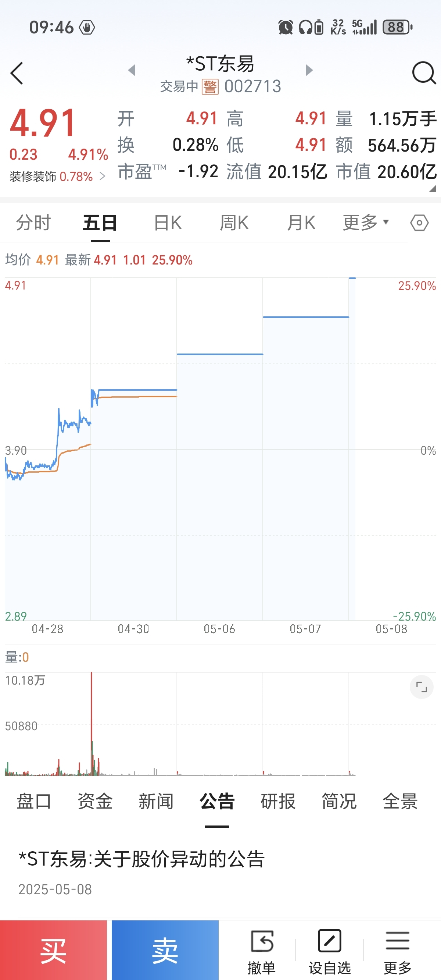Screen dimensions: 441x980
Task: Expand volume chart to fullscreen
Action: coord(421,687)
